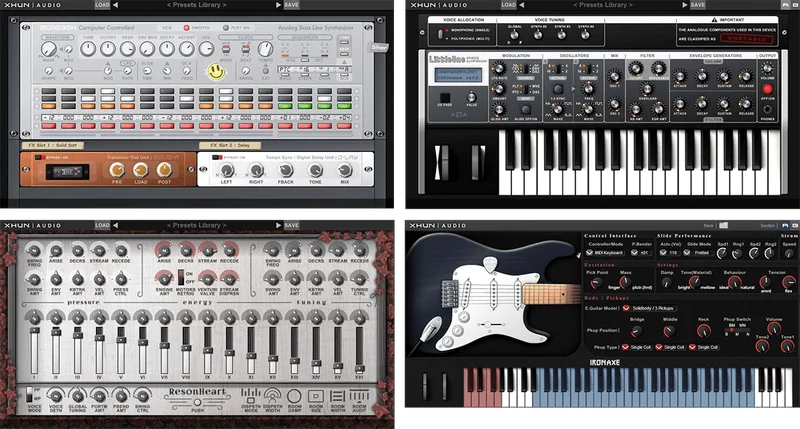800x429 pixels.
Task: Click DISPSTN MODE icon in ResonHeart
Action: 251,394
